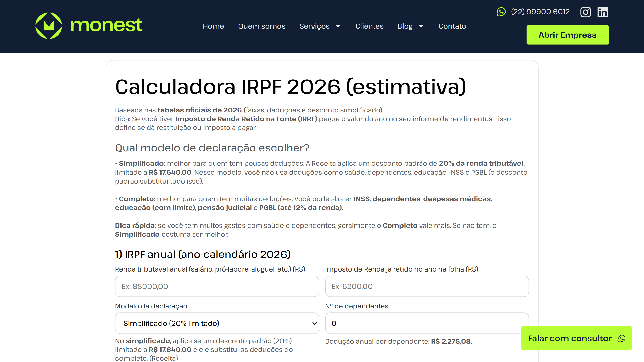This screenshot has width=644, height=362.
Task: Open the Modelo de declaração dropdown
Action: click(x=217, y=323)
